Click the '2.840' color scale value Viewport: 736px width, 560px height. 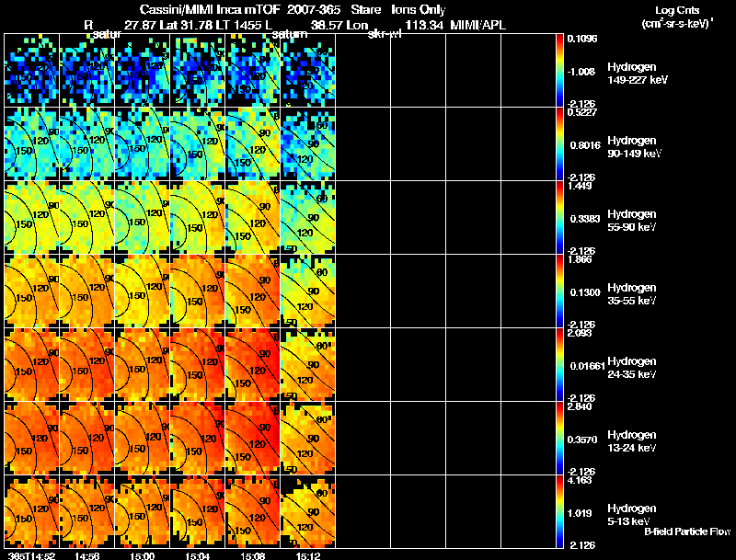[x=580, y=406]
